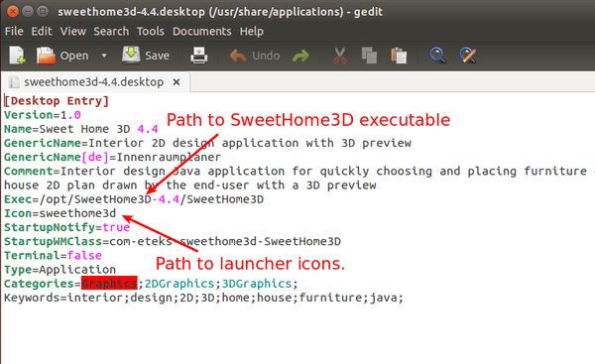The height and width of the screenshot is (364, 595).
Task: Click the Exec=/opt/SweetHome3D-4.4 line
Action: click(x=134, y=199)
